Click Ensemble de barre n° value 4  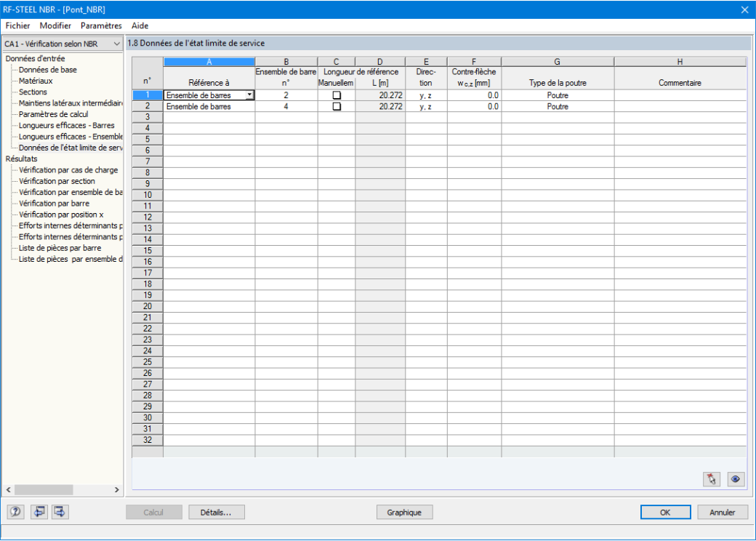coord(286,107)
